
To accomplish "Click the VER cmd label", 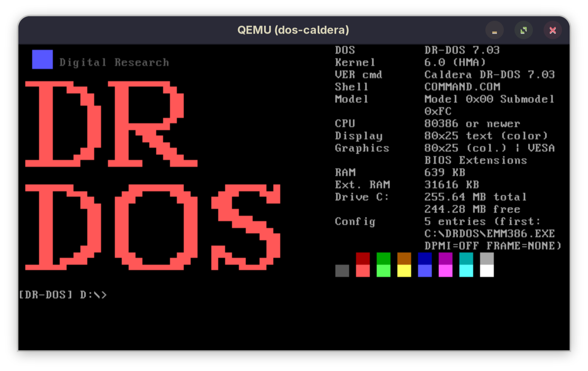I will [x=358, y=75].
